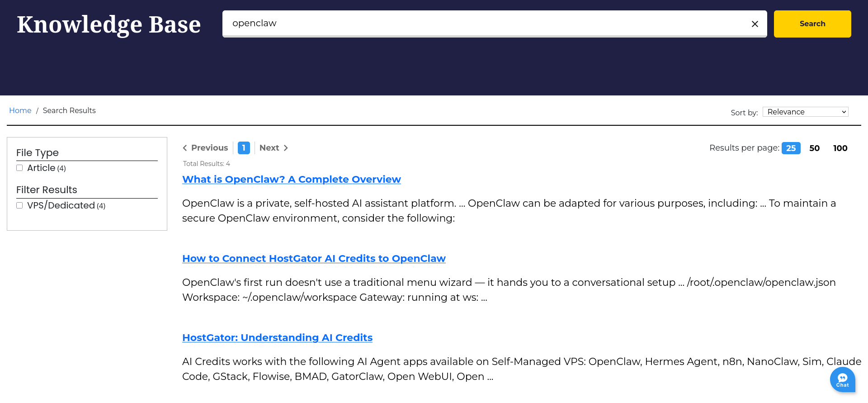Click the OpenClaw's first run snippet text
Viewport: 868px width, 403px height.
click(509, 290)
